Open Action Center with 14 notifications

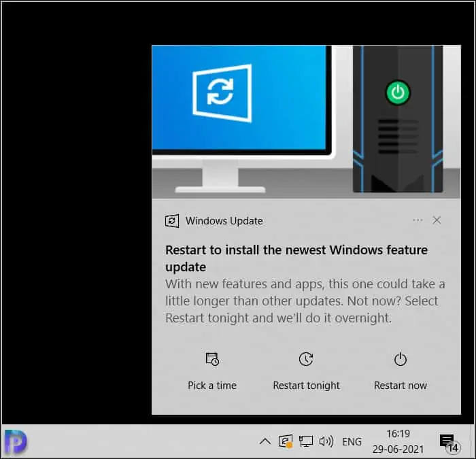449,443
